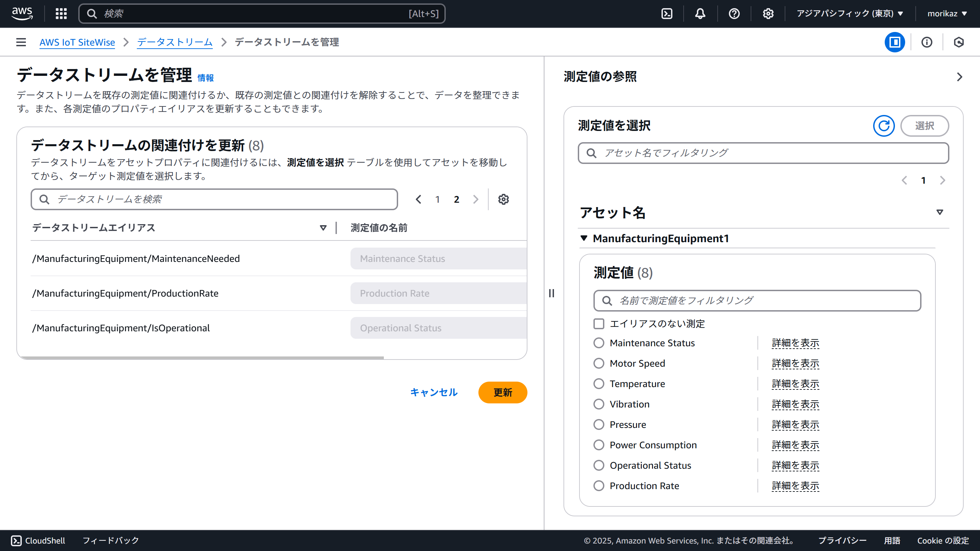Click the MaintenanceNeeded measurement name field
The image size is (980, 551).
click(439, 258)
